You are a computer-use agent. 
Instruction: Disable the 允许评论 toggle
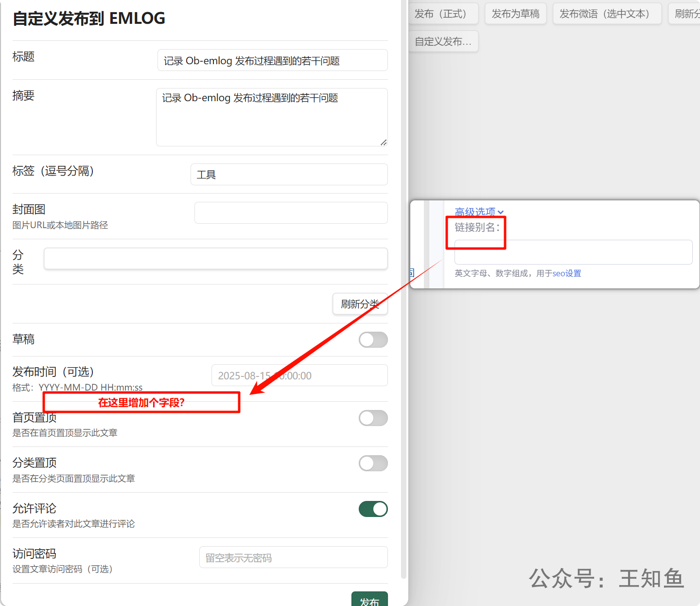[x=373, y=509]
